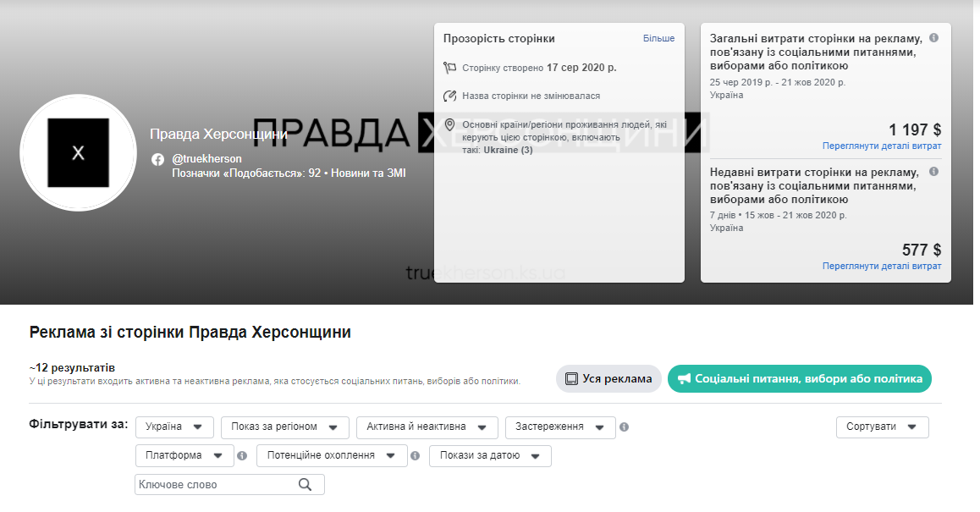Click the info icon next to Платформа
The image size is (980, 512).
pos(242,456)
